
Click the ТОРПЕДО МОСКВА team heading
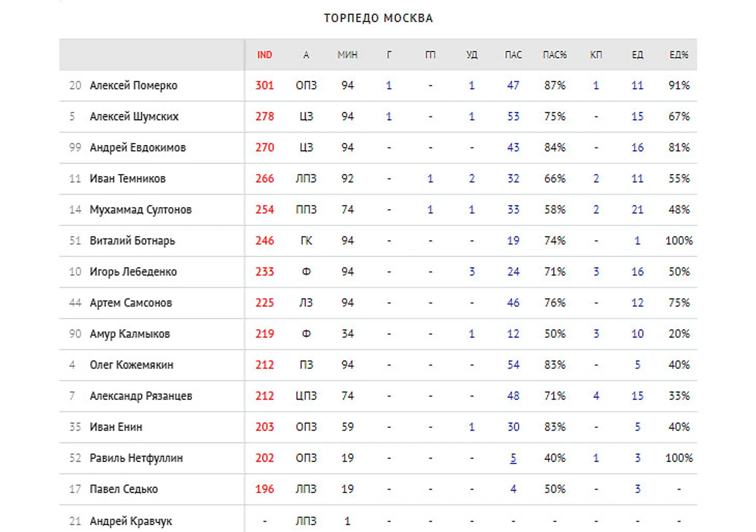(x=379, y=18)
